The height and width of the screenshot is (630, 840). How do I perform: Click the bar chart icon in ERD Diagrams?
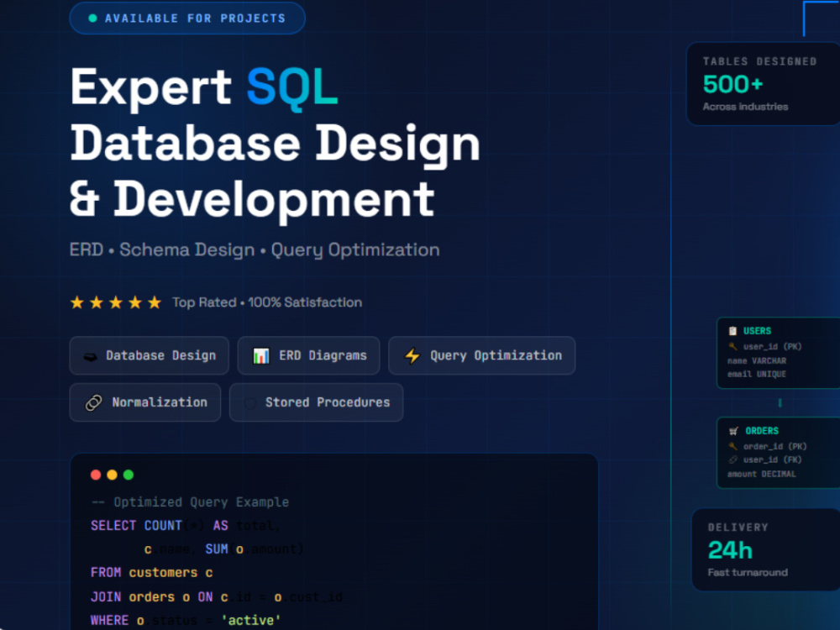tap(261, 355)
